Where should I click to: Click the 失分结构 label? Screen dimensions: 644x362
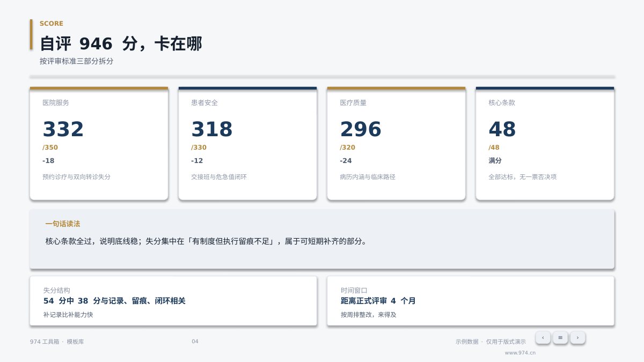tap(57, 290)
